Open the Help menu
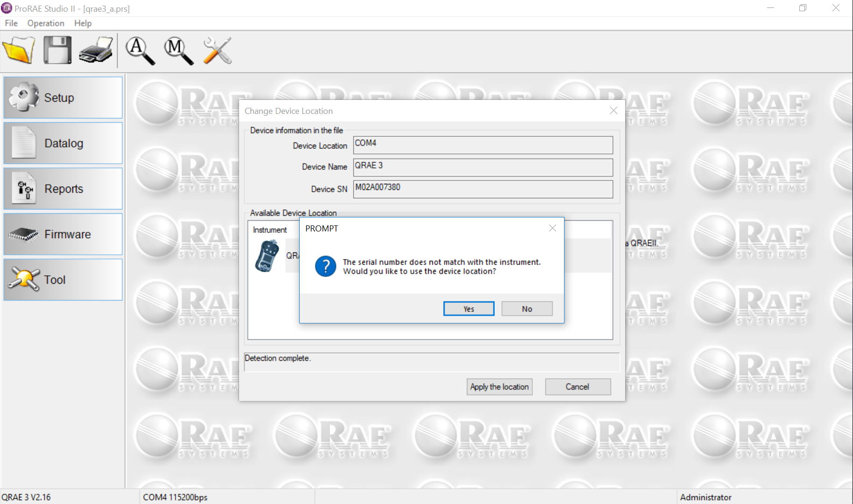Screen dimensions: 853x504 pos(83,23)
